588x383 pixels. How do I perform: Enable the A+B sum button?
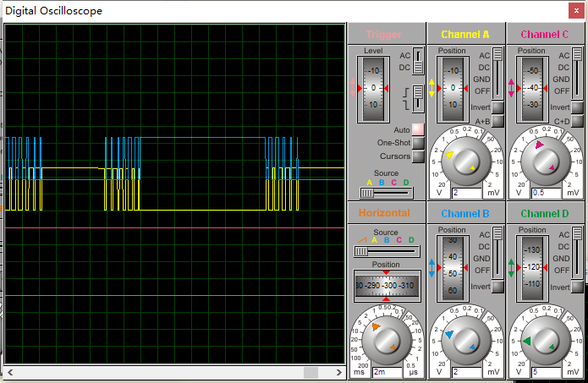pos(497,121)
